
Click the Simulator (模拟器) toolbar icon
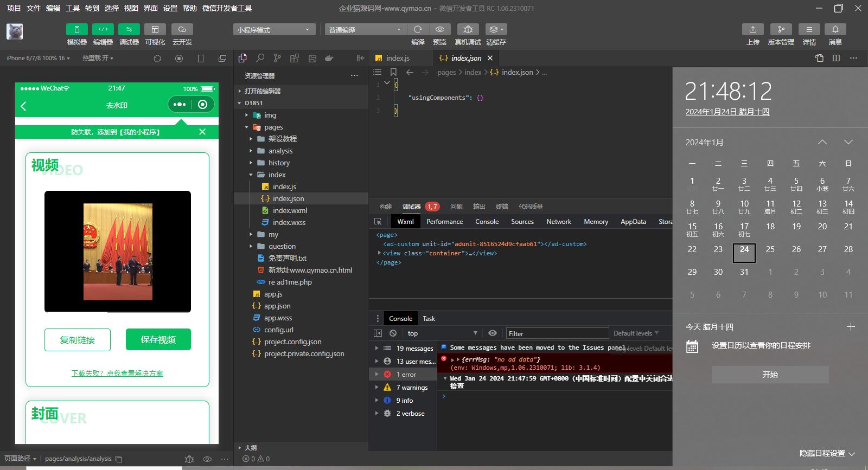pos(76,29)
